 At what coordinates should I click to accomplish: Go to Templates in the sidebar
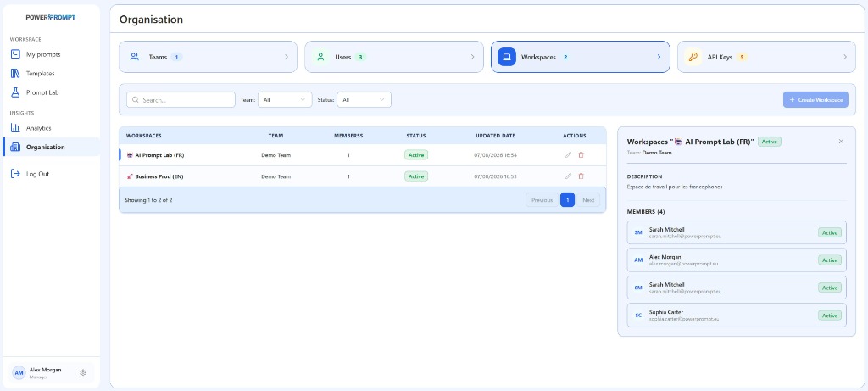click(x=51, y=73)
